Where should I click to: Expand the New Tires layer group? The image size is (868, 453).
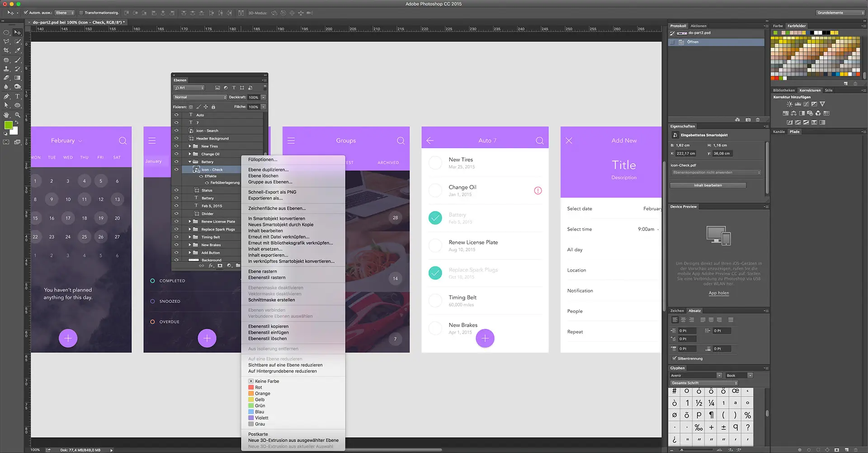click(190, 146)
